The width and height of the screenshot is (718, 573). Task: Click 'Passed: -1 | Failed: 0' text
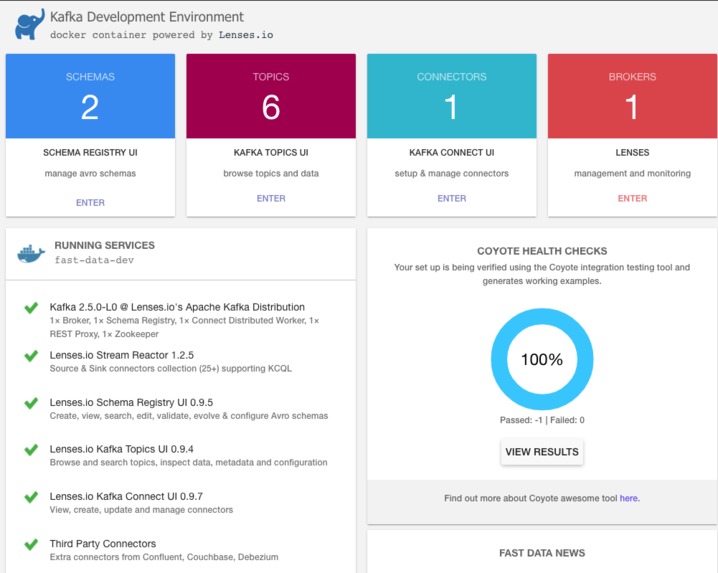[x=542, y=420]
